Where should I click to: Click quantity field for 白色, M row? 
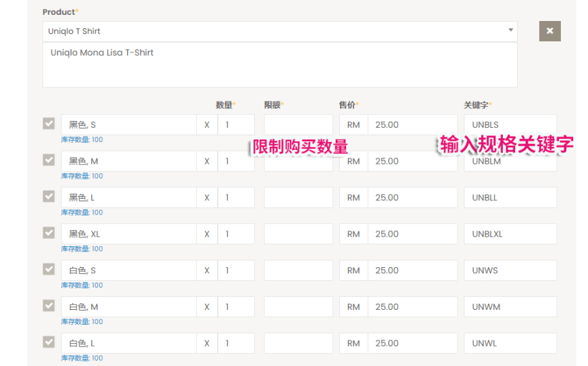click(236, 306)
